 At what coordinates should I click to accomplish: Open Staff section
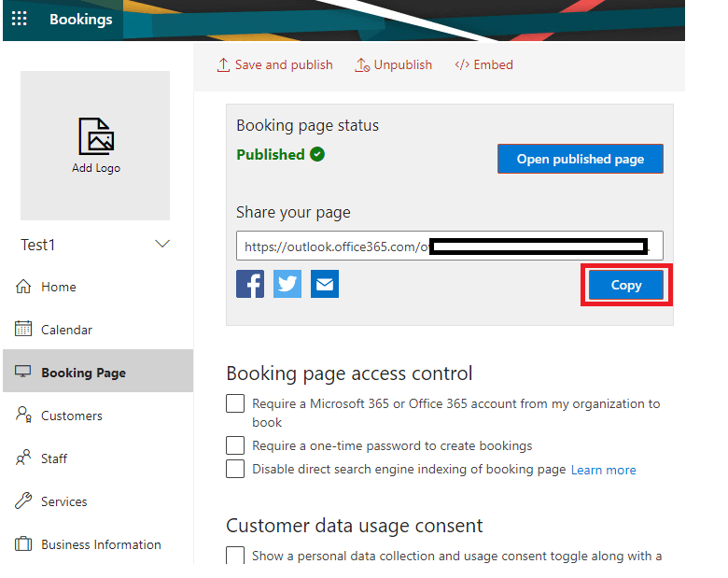pos(98,458)
